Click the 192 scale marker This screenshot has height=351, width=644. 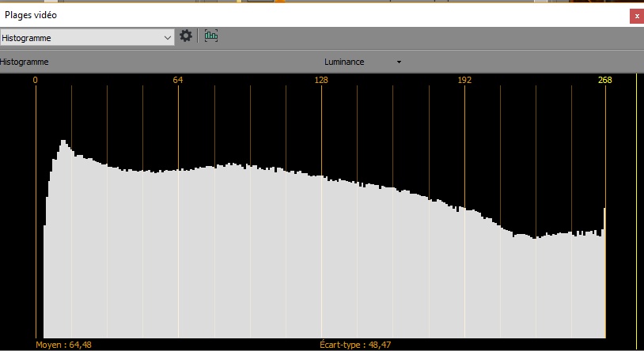pos(464,80)
